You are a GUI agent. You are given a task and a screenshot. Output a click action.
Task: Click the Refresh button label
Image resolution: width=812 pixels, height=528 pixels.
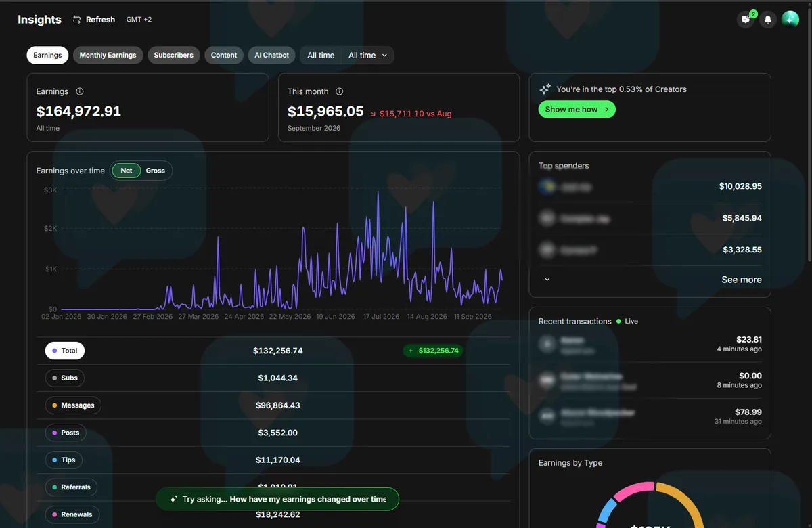pos(100,20)
